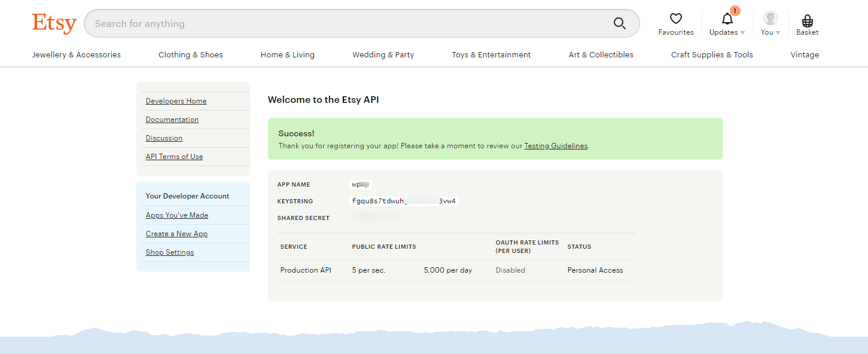Click the Personal Access status value
868x354 pixels.
pos(595,270)
